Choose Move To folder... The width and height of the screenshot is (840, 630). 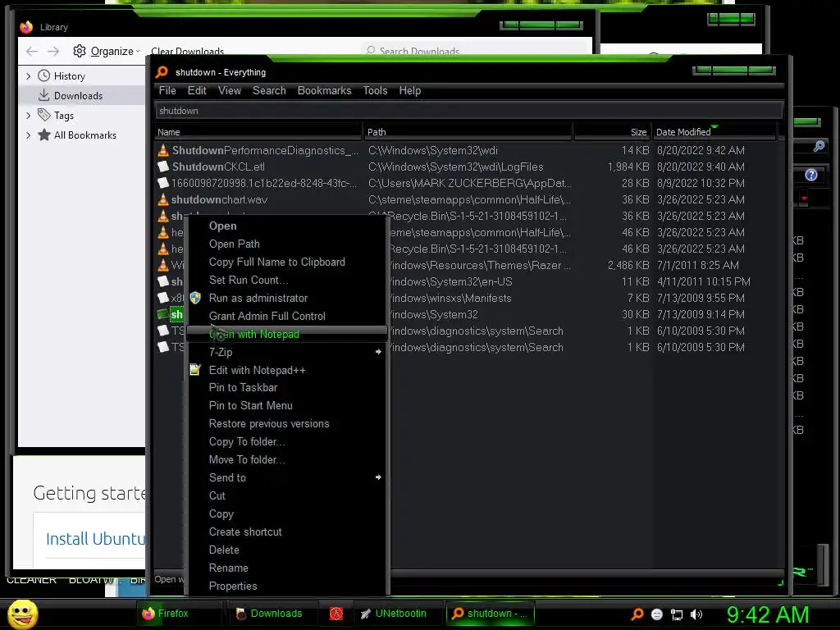(x=286, y=459)
